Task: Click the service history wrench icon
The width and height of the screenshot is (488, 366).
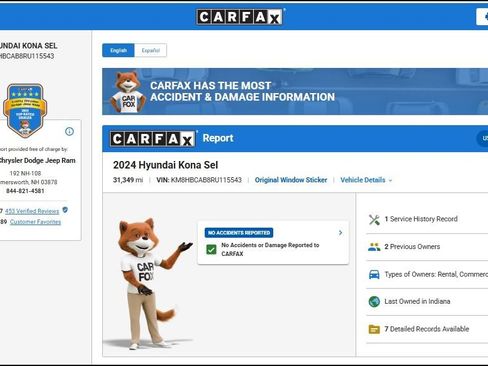Action: click(374, 219)
